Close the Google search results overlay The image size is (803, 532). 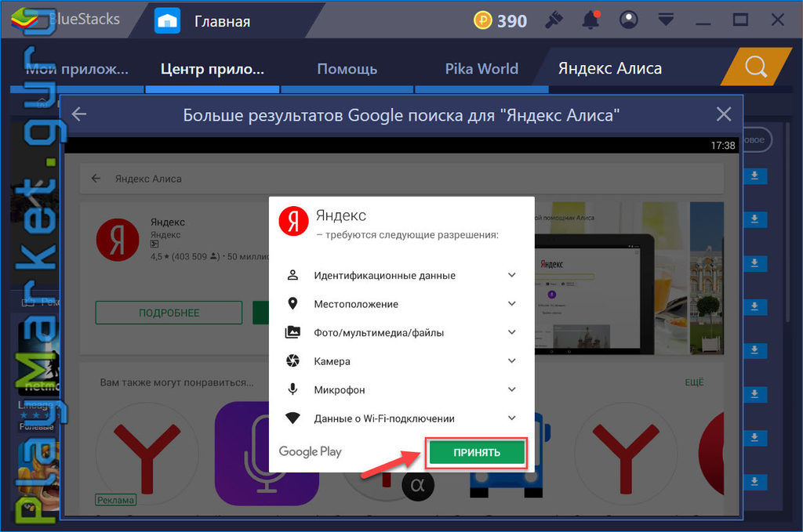coord(724,114)
